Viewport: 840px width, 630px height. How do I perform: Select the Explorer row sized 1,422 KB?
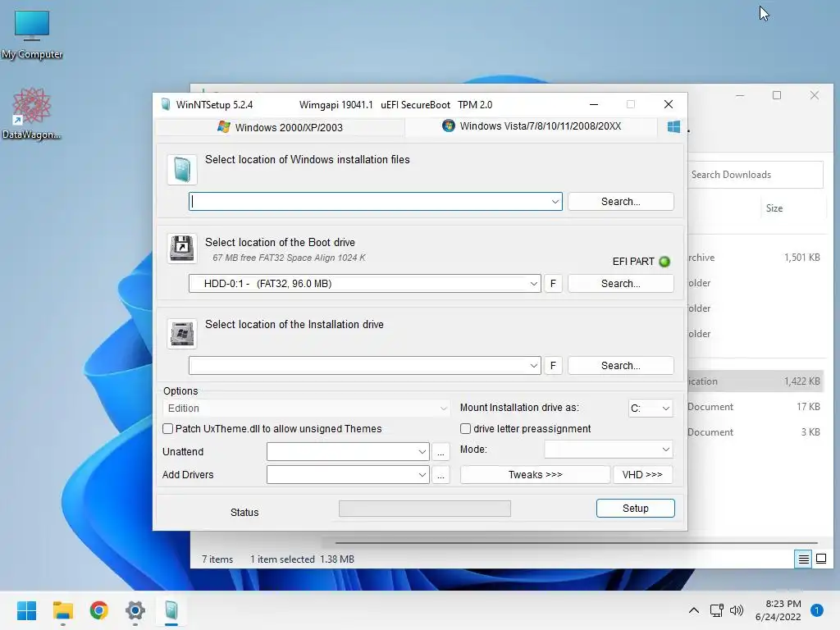pyautogui.click(x=756, y=381)
